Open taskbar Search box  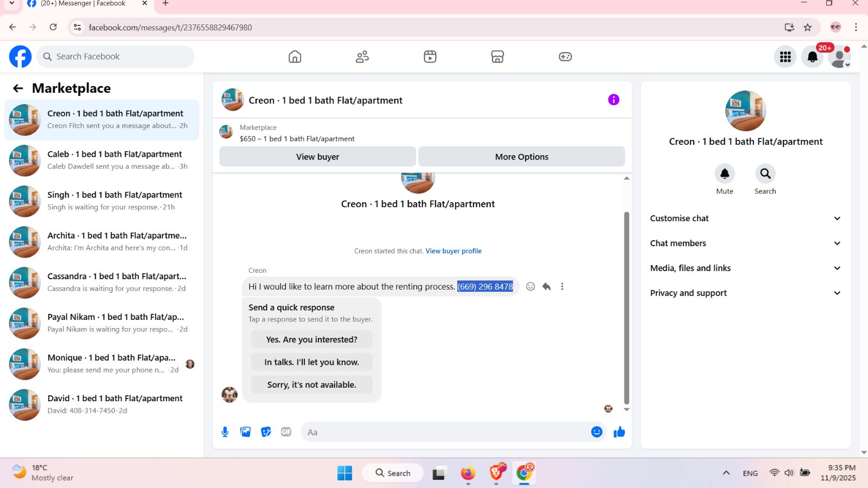[393, 473]
